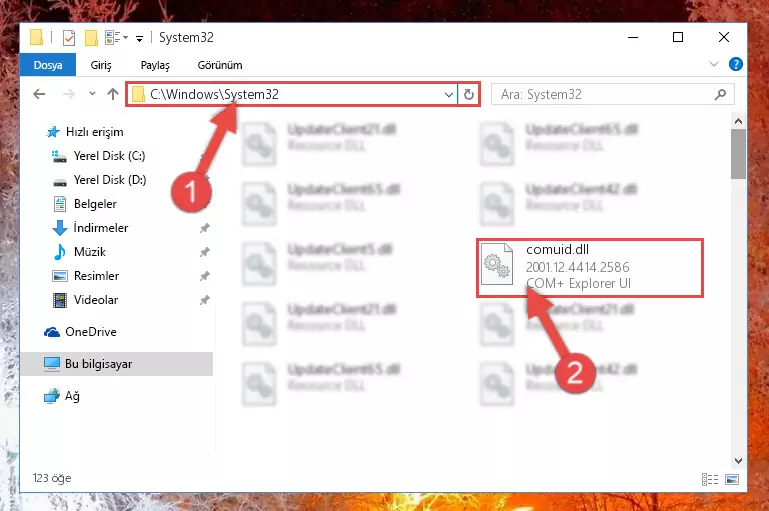
Task: Select the comuid.dll file name
Action: [x=557, y=250]
